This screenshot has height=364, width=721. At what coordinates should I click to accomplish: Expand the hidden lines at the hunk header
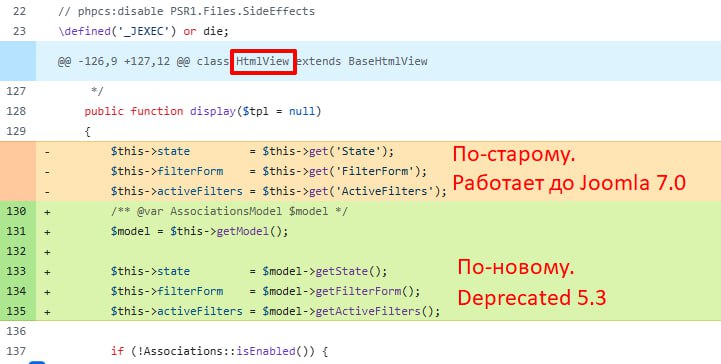tap(18, 61)
